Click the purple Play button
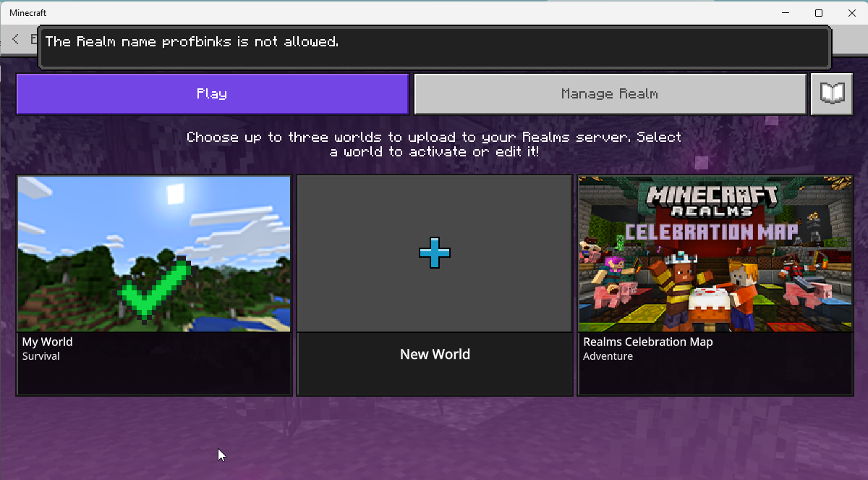 coord(213,94)
